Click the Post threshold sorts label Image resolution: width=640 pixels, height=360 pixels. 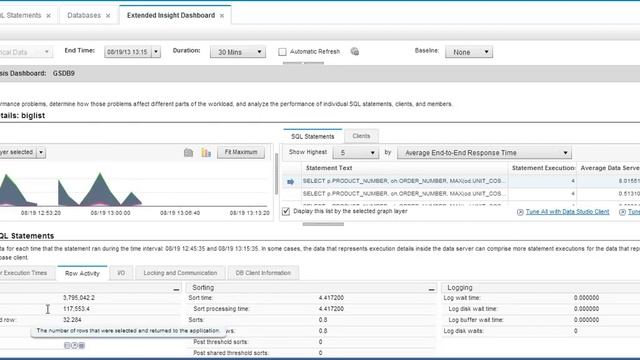point(221,342)
